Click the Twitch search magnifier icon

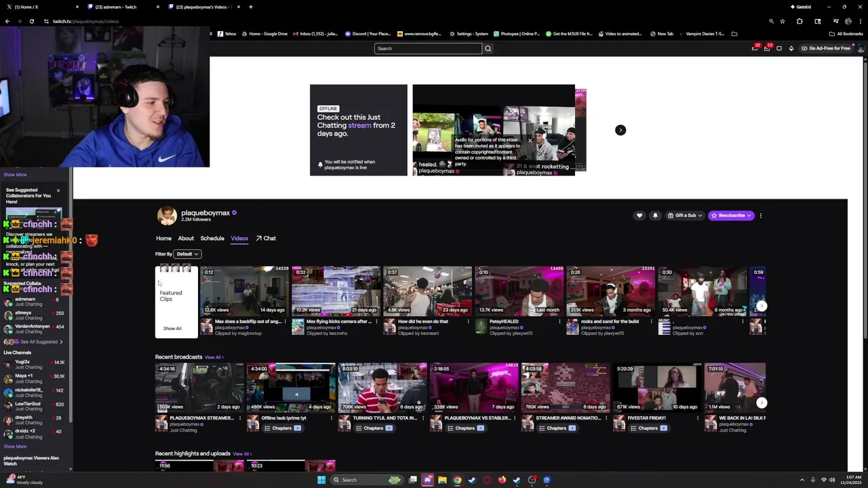coord(488,49)
